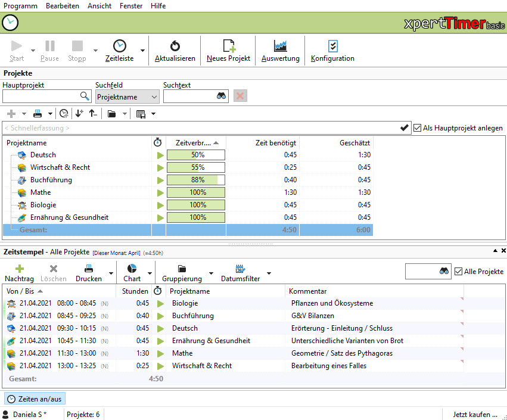Click the Gruppierung folder button
The width and height of the screenshot is (507, 420).
pos(182,273)
